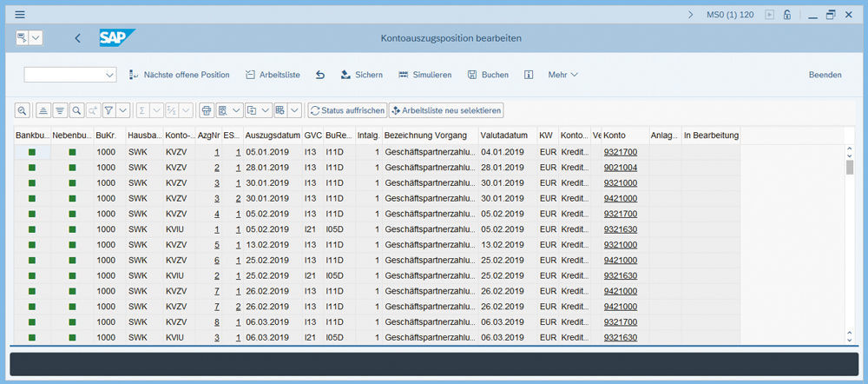Expand the filter options dropdown arrow
868x384 pixels.
123,111
